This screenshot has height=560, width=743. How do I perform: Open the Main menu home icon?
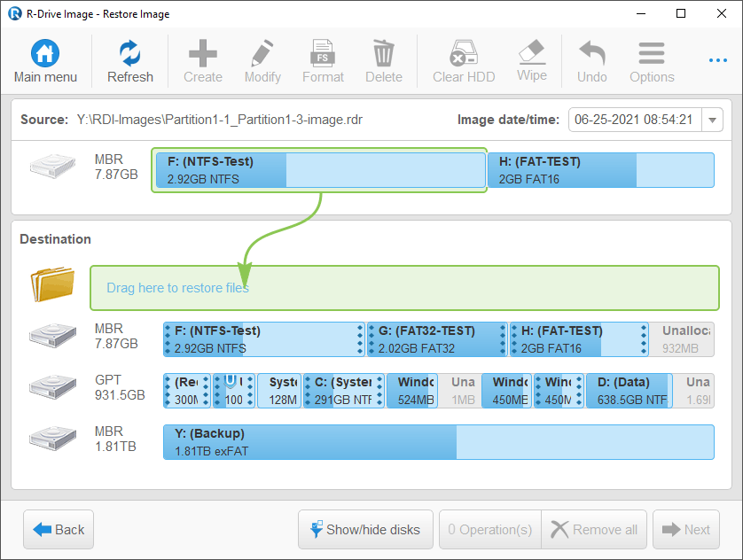tap(45, 54)
